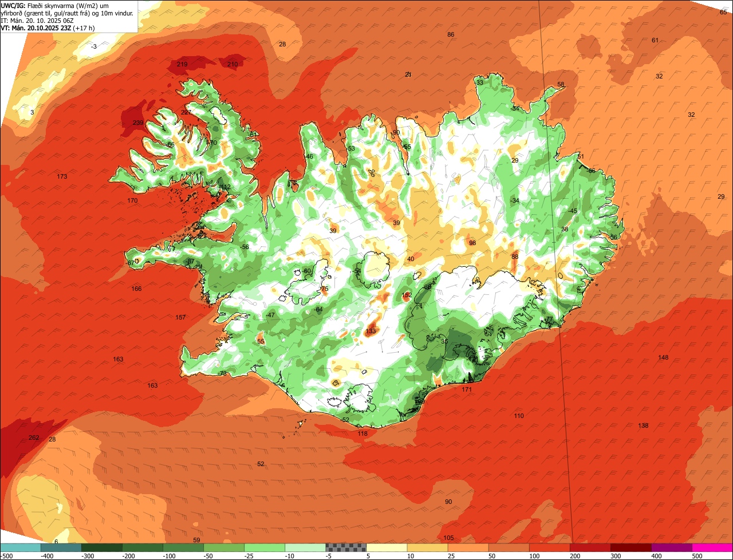Click the legend swatch between -100 and -50
The height and width of the screenshot is (560, 733).
(183, 547)
